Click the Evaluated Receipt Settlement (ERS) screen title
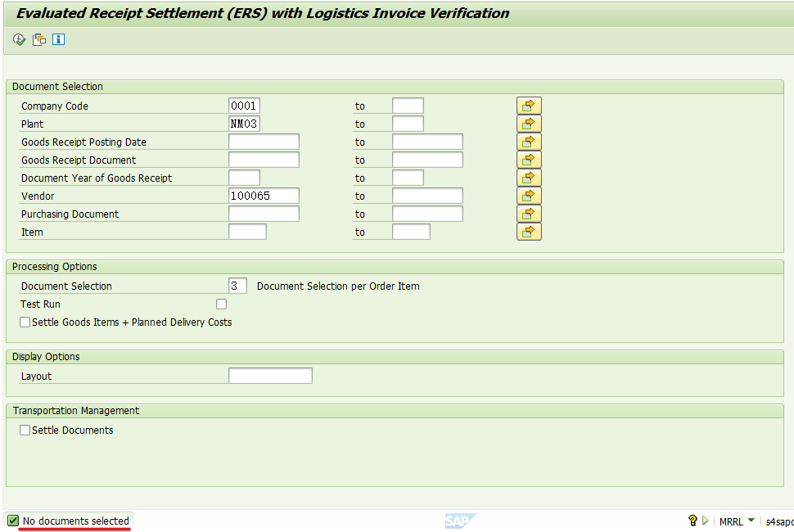The width and height of the screenshot is (794, 532). click(263, 13)
